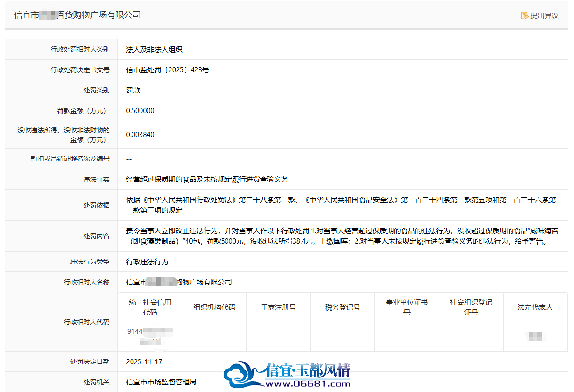Screen dimensions: 574x392
Task: Click the 暂扣或吊销证照名称及编号 label
Action: 70,159
